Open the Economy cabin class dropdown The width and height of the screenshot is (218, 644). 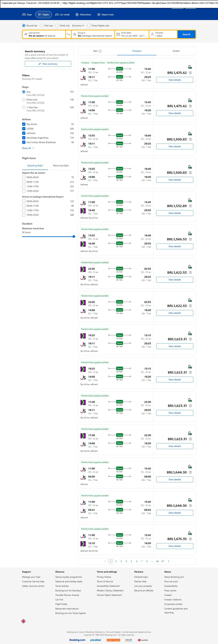click(78, 26)
